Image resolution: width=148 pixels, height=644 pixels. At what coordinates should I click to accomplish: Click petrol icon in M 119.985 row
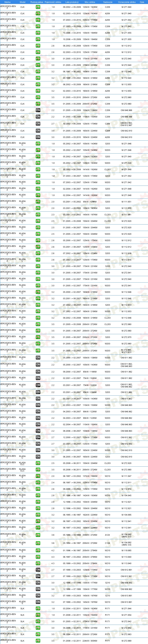tap(38, 550)
